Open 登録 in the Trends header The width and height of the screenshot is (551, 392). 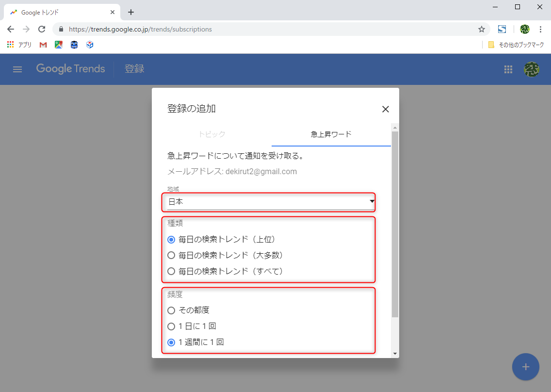[134, 69]
